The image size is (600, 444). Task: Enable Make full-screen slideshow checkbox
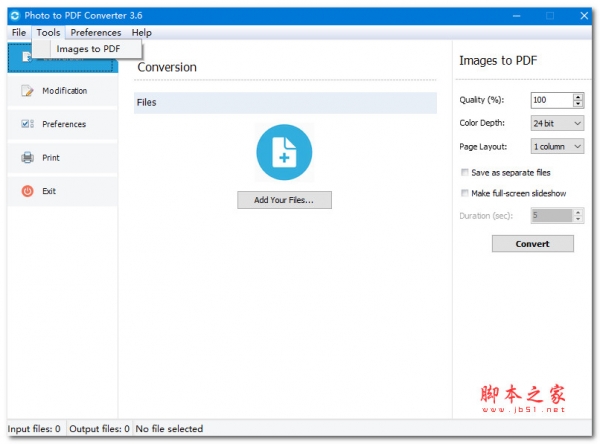464,193
